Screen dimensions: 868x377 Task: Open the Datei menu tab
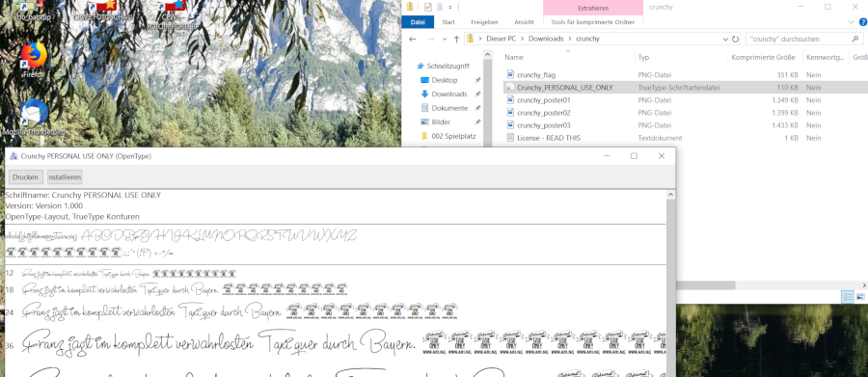click(418, 22)
